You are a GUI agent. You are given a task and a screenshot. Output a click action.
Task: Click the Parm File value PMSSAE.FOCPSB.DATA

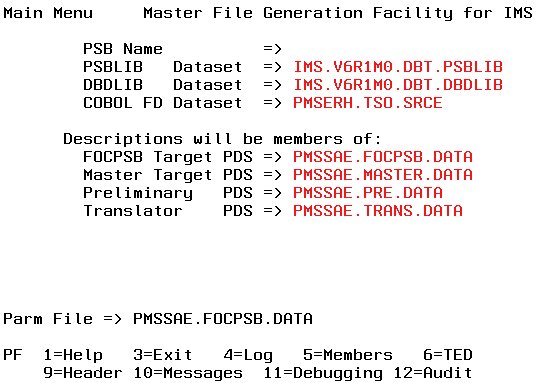(x=223, y=318)
